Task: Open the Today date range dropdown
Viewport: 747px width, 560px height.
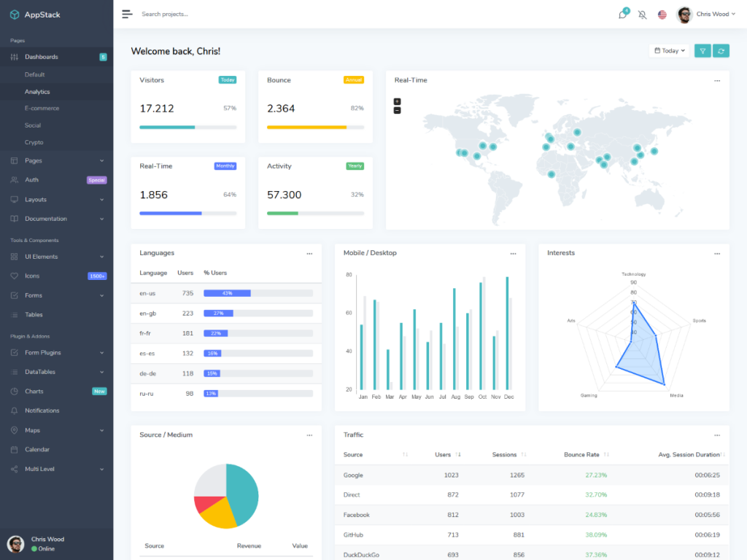Action: 670,51
